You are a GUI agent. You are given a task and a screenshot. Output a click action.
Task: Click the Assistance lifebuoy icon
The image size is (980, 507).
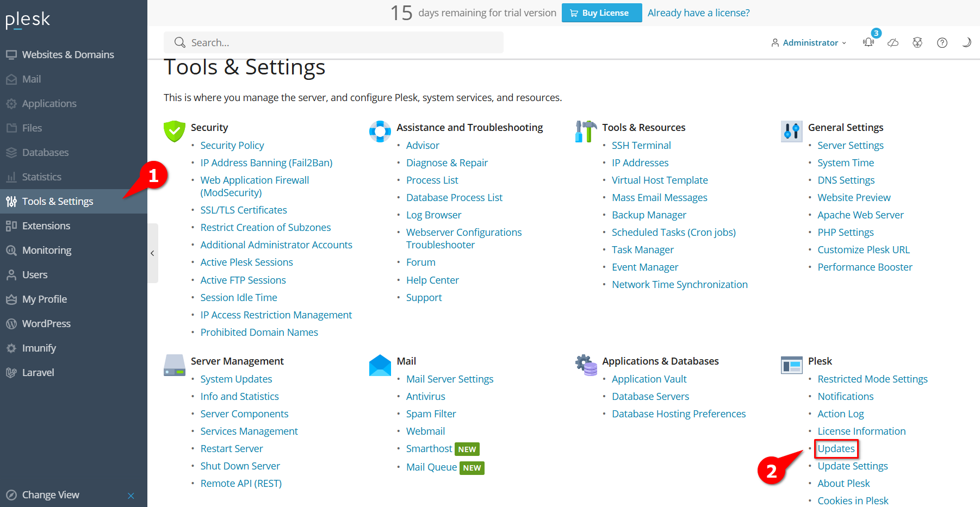380,131
